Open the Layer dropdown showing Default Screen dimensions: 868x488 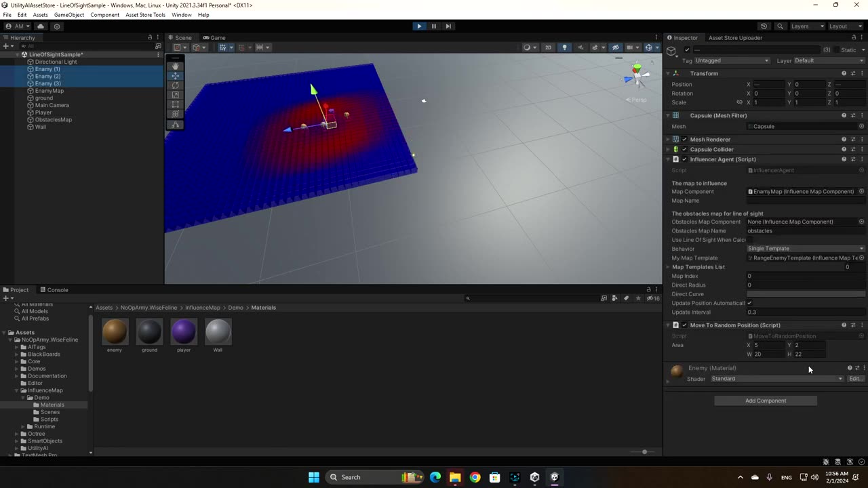(829, 60)
